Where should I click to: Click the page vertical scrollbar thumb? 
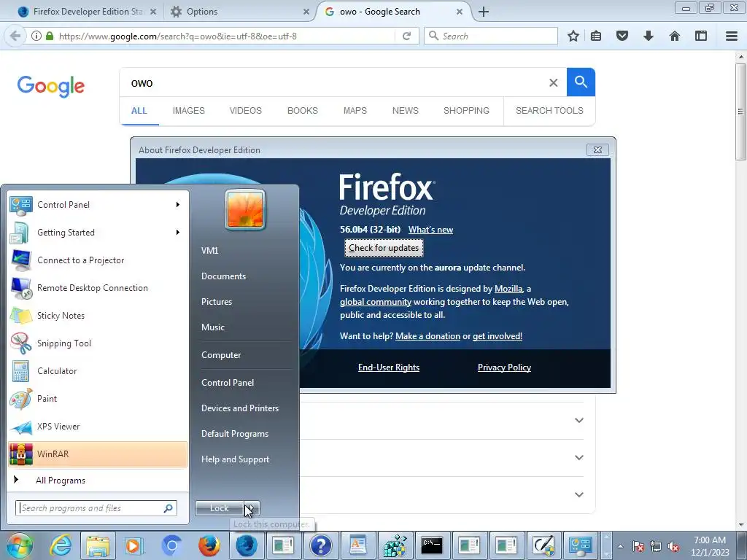740,111
